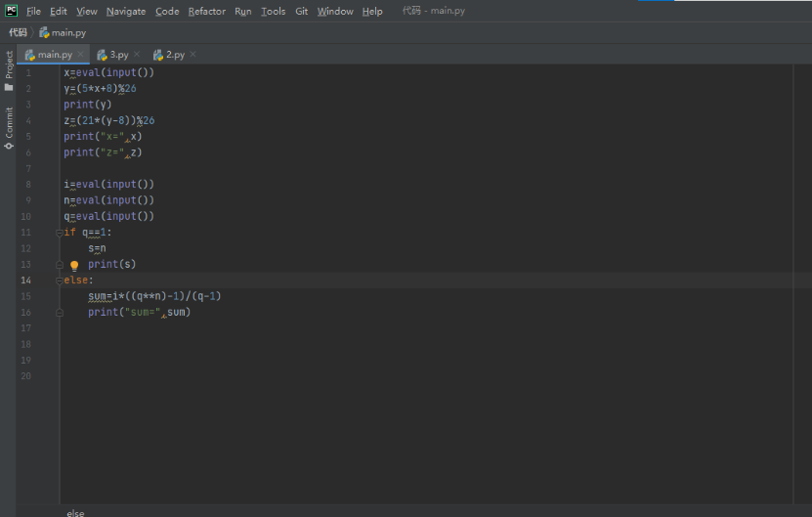
Task: Switch to the 3.py editor tab
Action: 119,55
